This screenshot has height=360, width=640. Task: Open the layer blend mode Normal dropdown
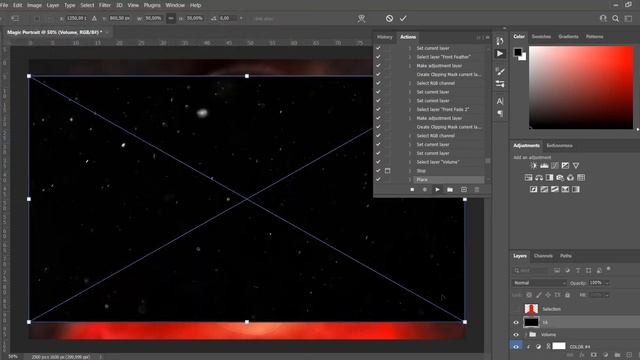point(539,283)
